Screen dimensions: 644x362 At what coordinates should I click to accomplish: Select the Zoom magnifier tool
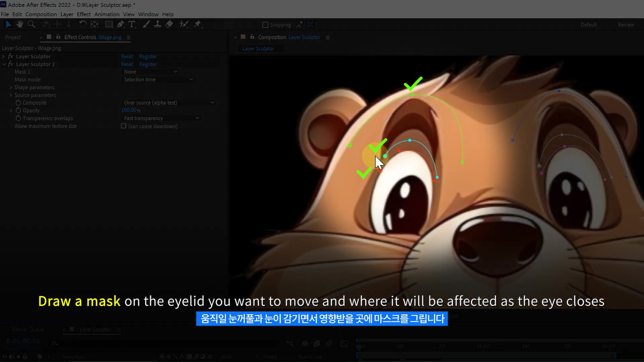(31, 24)
